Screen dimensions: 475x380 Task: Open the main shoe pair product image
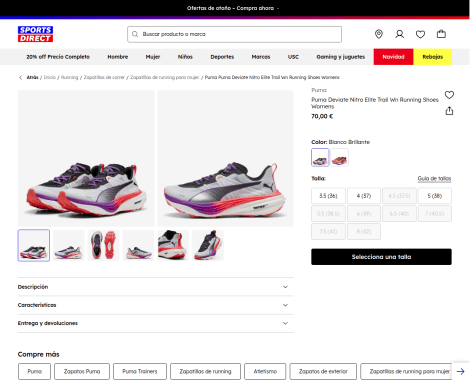coord(86,158)
